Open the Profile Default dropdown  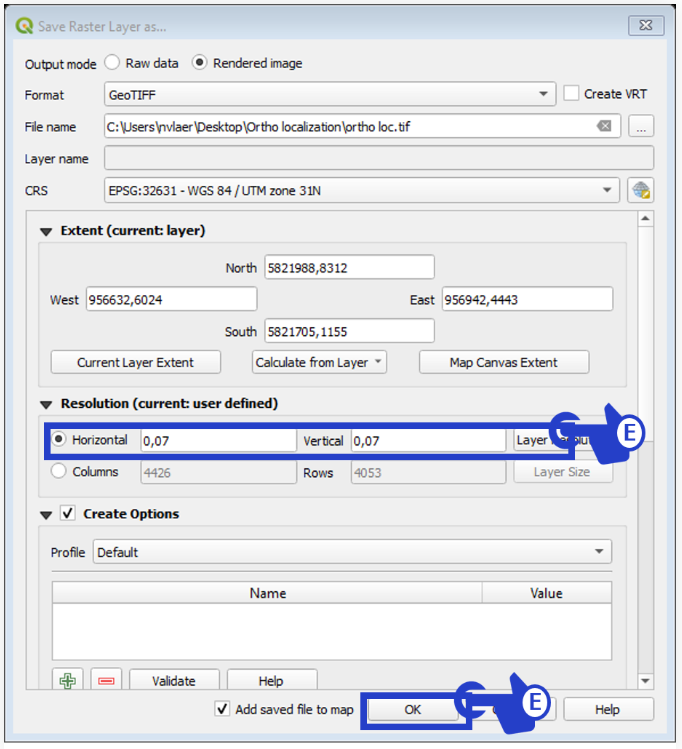point(352,552)
